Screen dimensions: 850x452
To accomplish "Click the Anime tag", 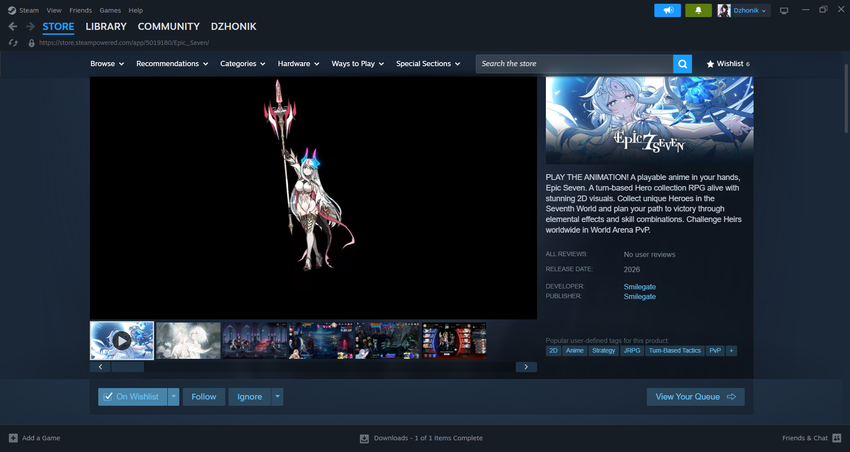I will pyautogui.click(x=575, y=351).
